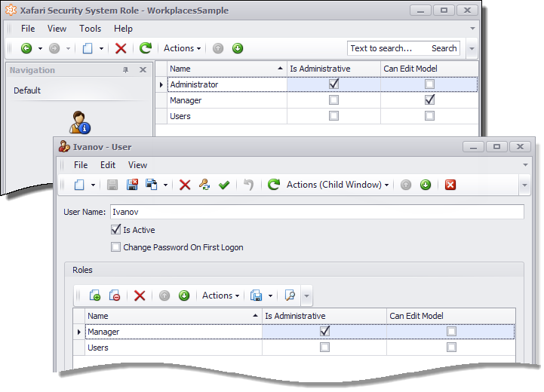
Task: Click inside the User Name field
Action: tap(317, 212)
